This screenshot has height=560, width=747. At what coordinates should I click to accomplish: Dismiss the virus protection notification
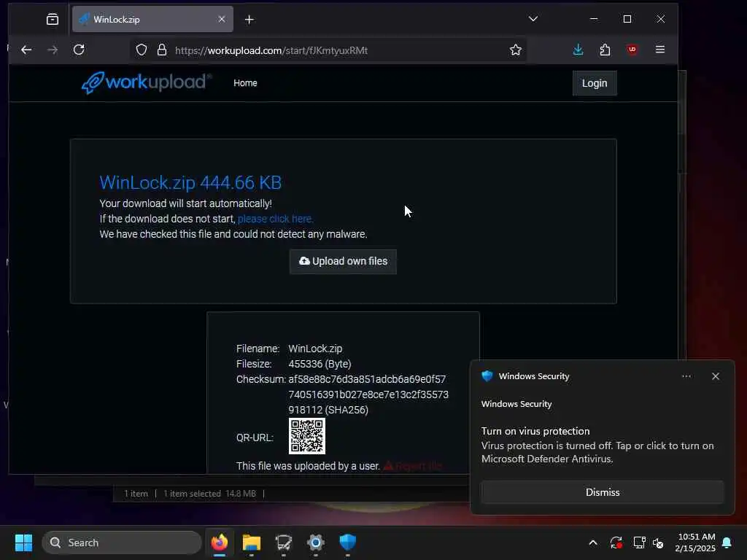coord(603,492)
